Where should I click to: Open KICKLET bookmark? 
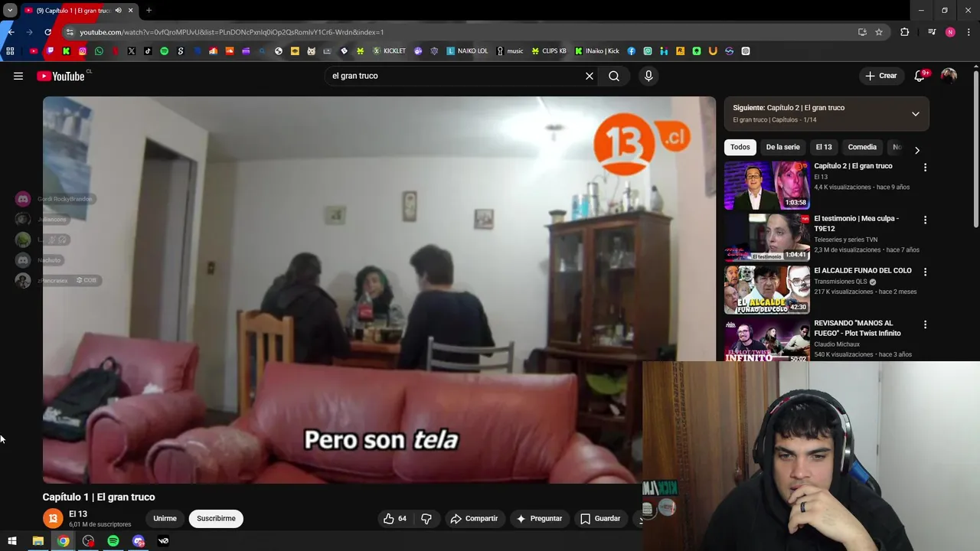(389, 51)
